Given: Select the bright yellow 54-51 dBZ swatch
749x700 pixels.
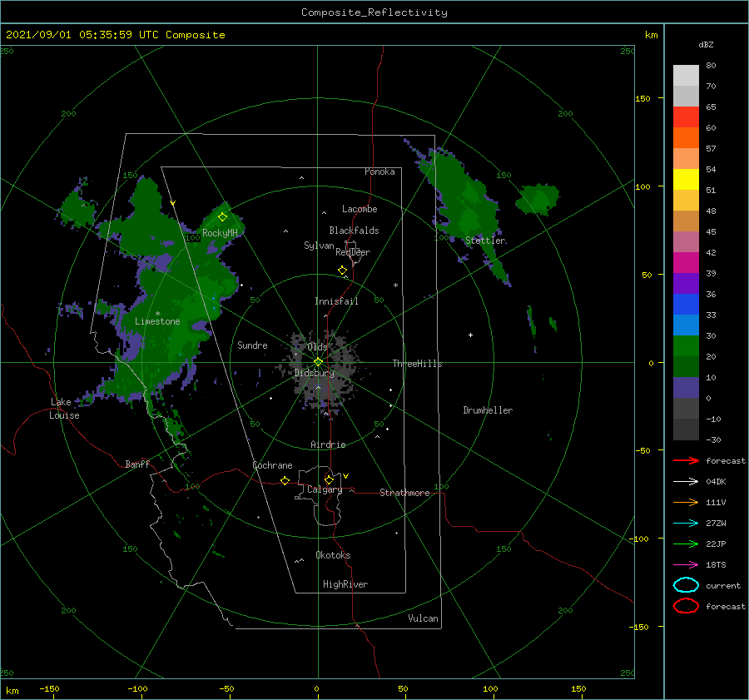Looking at the screenshot, I should pos(686,179).
